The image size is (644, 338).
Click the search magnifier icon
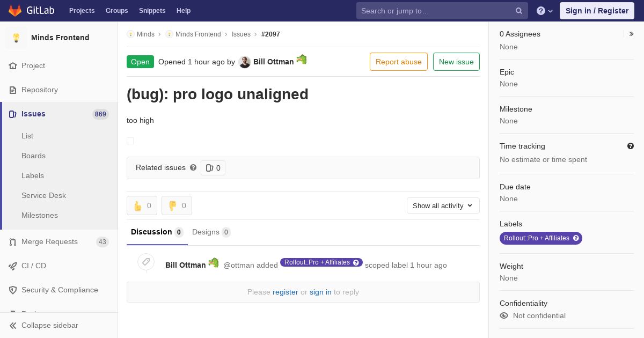(x=519, y=11)
